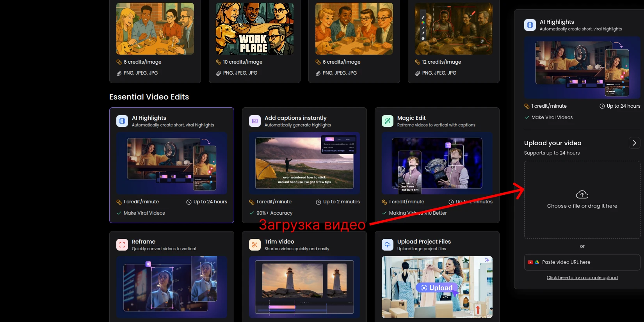
Task: Click the Trim Video lighthouse preview image
Action: [x=304, y=287]
